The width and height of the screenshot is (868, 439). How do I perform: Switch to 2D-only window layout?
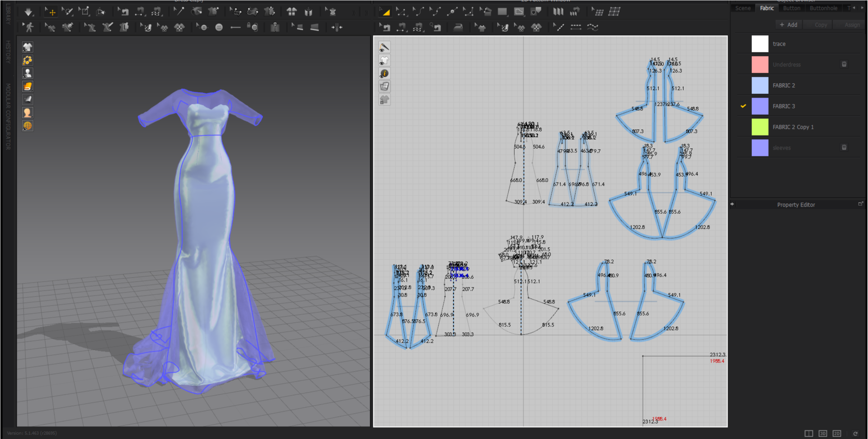tap(837, 434)
